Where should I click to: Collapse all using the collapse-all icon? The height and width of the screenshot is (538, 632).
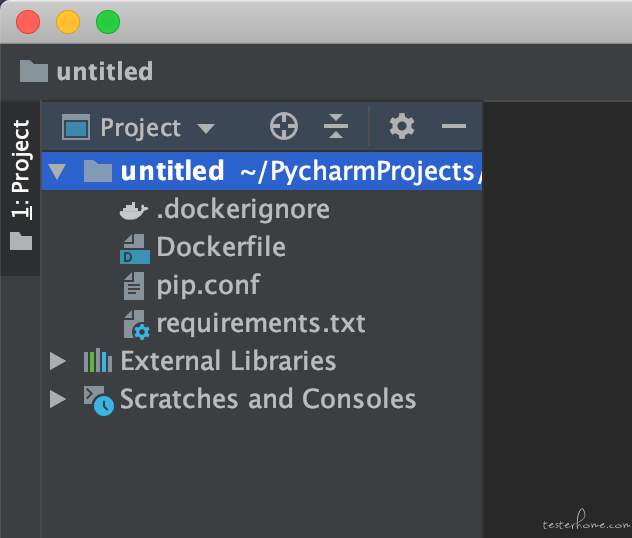point(336,126)
